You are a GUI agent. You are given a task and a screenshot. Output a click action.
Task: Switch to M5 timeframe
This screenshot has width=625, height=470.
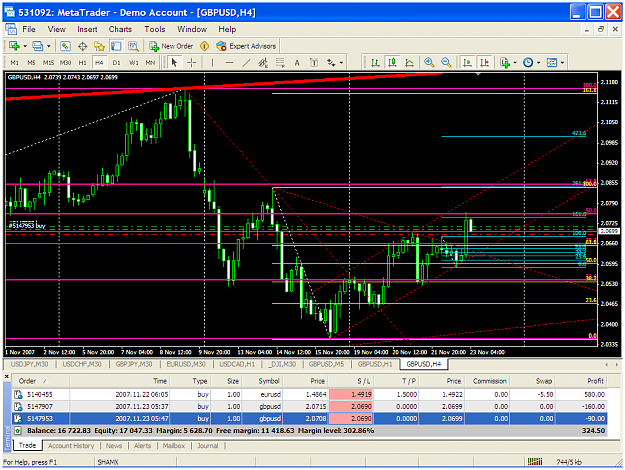pyautogui.click(x=31, y=63)
